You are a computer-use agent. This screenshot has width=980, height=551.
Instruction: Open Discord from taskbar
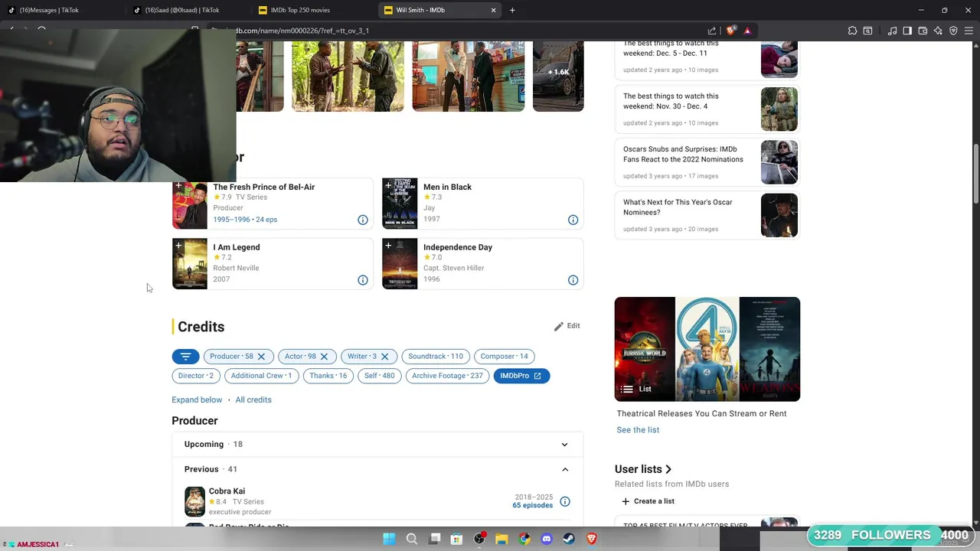[547, 539]
